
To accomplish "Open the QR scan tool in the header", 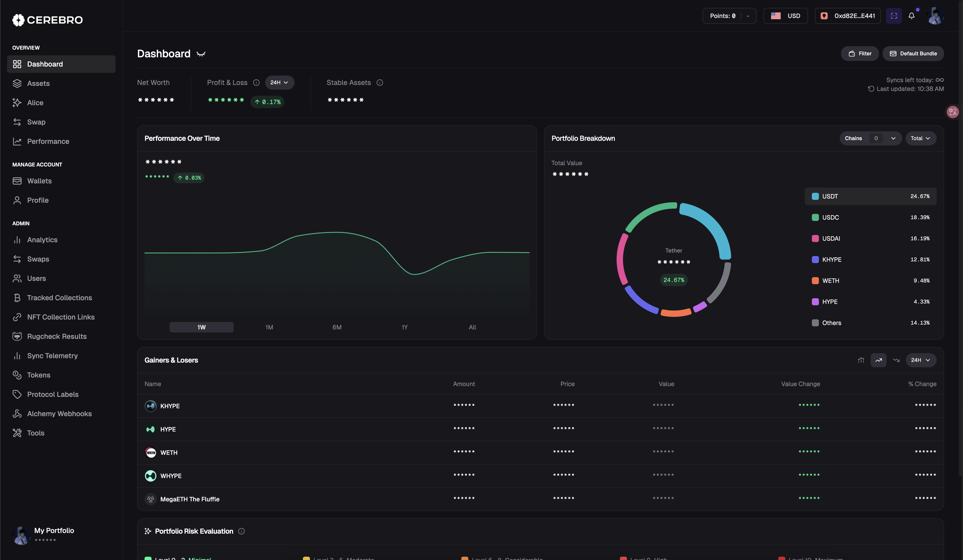I will (894, 16).
